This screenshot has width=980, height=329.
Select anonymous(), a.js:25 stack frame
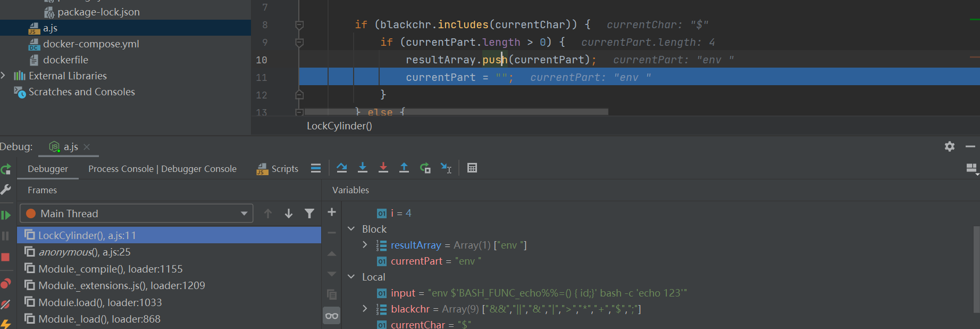coord(85,252)
